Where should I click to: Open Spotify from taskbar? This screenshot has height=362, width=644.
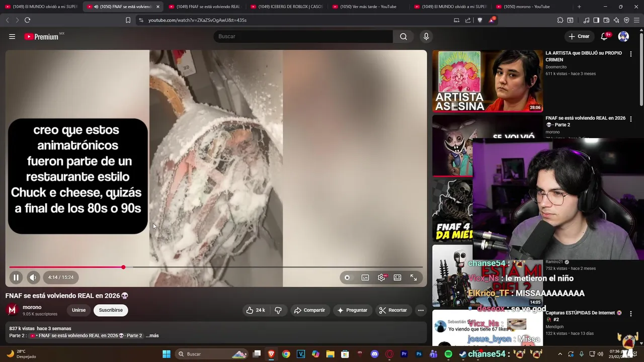(448, 354)
